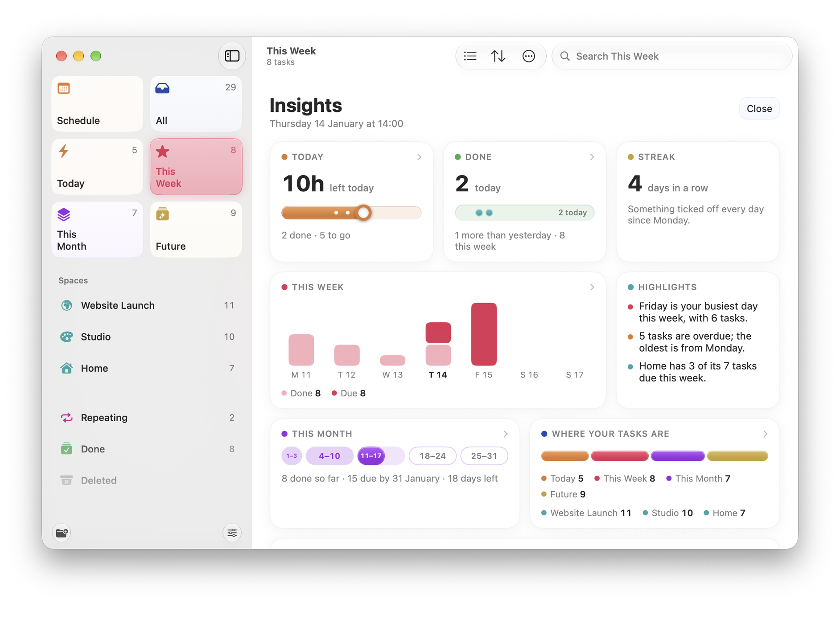Expand Where Your Tasks Are chevron
This screenshot has width=840, height=624.
[765, 434]
